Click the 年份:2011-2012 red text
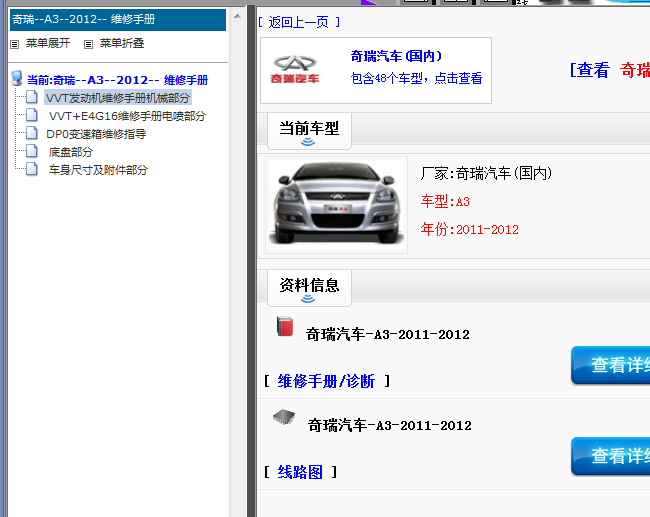This screenshot has height=517, width=650. coord(469,229)
